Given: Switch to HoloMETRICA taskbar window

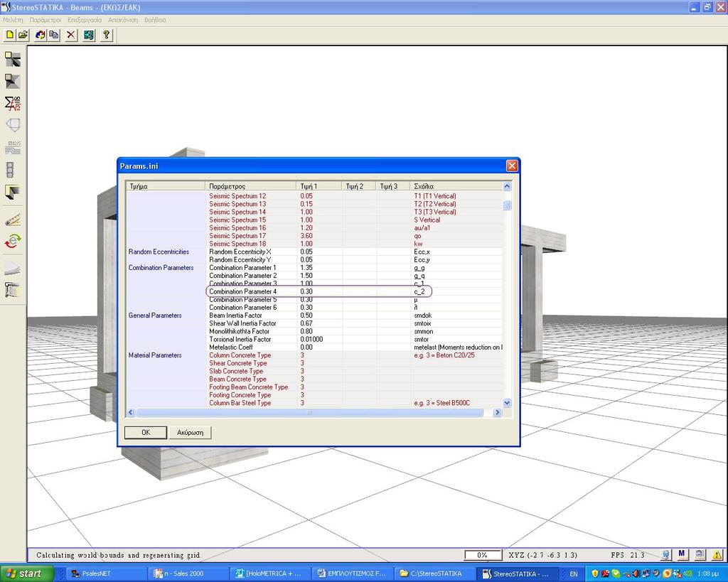Looking at the screenshot, I should [x=271, y=573].
